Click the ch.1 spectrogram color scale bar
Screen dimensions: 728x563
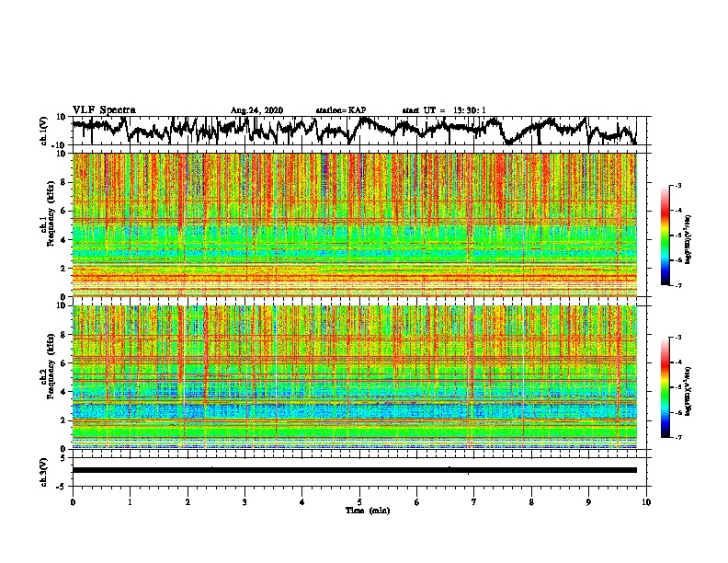pos(665,236)
